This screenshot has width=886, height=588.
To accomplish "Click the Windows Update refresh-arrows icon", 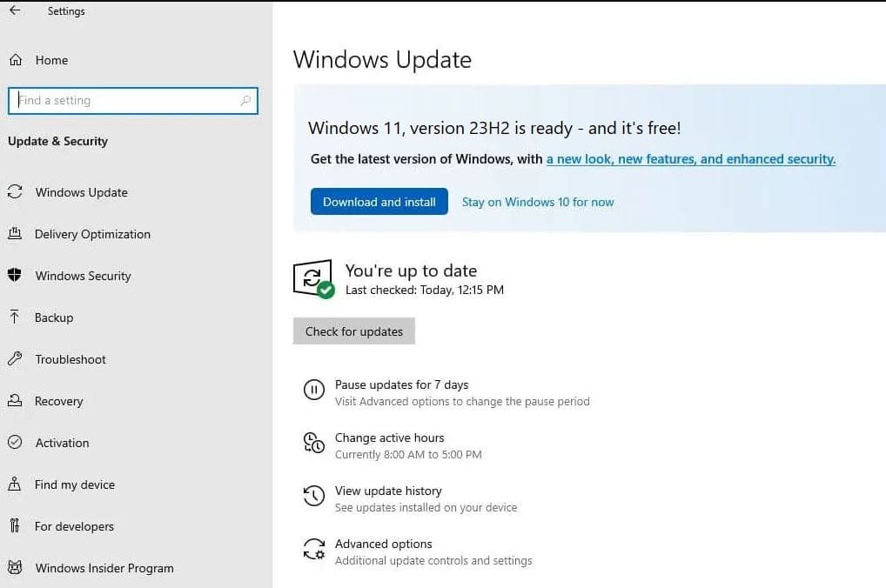I will [15, 192].
